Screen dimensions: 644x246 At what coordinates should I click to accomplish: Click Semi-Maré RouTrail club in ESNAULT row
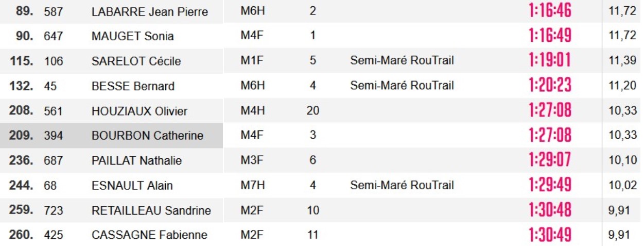pyautogui.click(x=402, y=185)
